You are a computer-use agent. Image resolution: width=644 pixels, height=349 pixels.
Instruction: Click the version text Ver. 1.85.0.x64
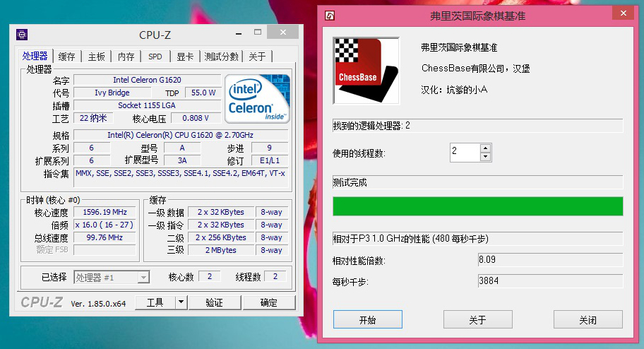pos(98,304)
